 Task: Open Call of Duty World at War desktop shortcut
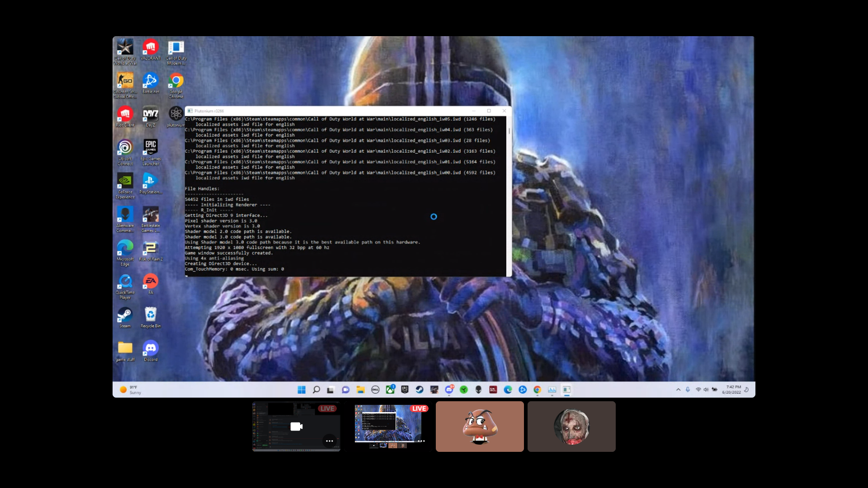point(125,52)
